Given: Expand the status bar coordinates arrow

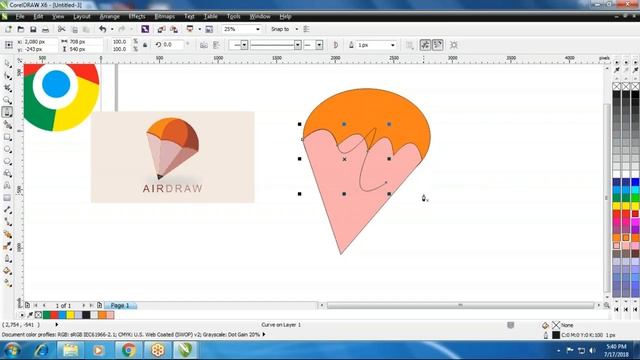Looking at the screenshot, I should pyautogui.click(x=57, y=324).
